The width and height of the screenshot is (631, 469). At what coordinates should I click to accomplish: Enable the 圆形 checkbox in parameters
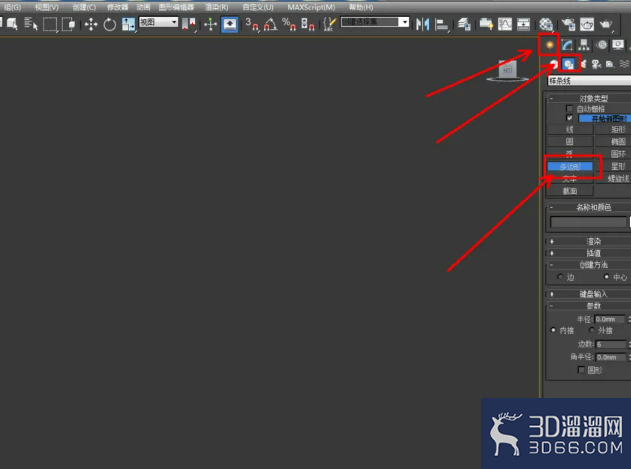point(581,370)
